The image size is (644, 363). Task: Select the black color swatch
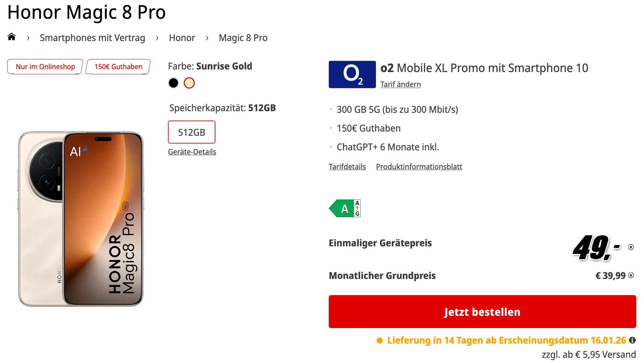(x=173, y=83)
